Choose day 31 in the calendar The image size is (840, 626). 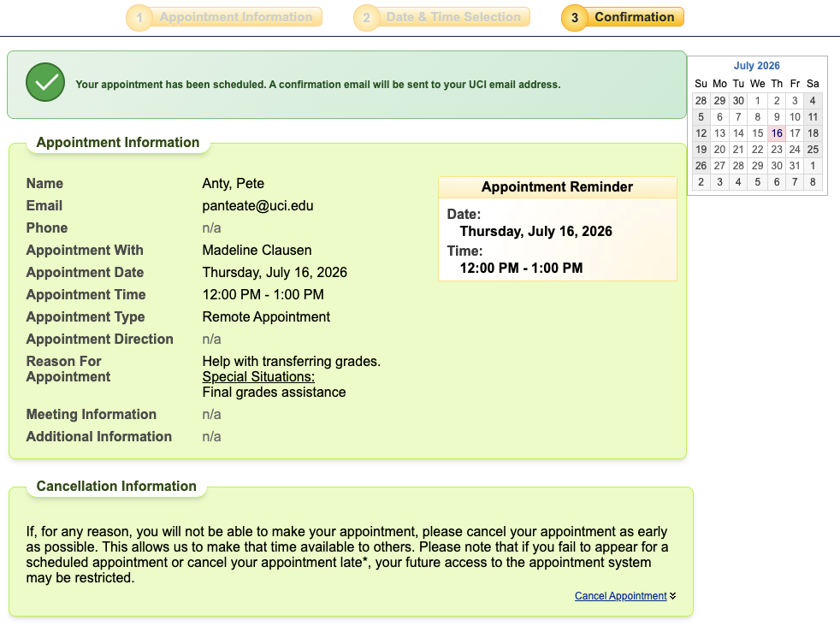pos(795,166)
